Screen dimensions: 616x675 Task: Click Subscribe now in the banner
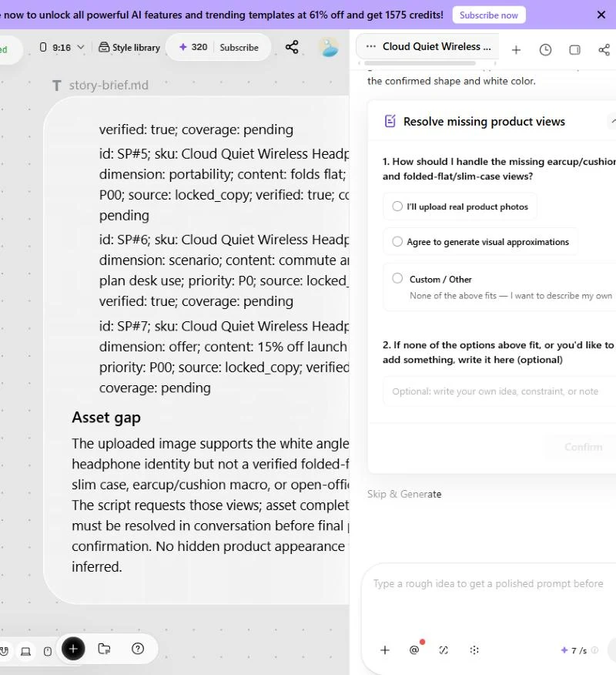pyautogui.click(x=489, y=15)
